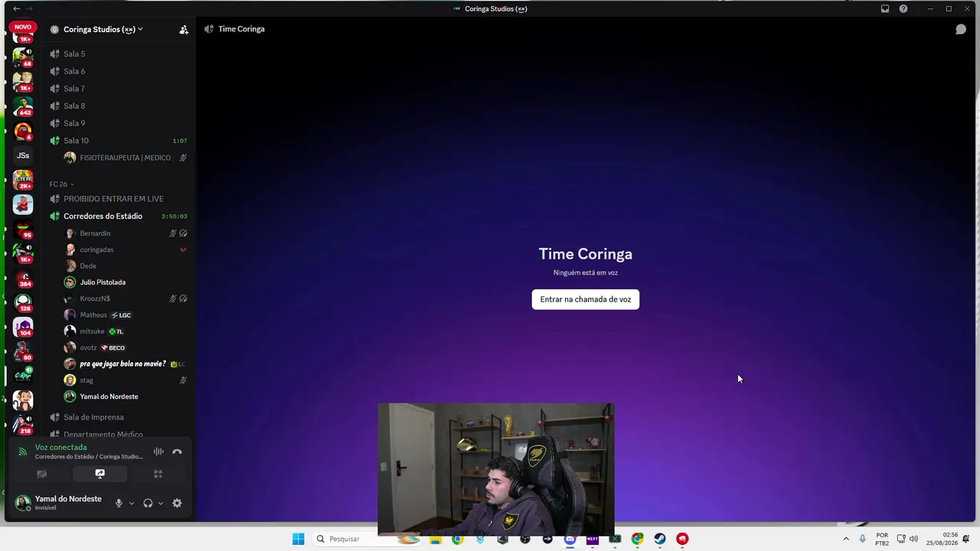This screenshot has width=980, height=551.
Task: Open the chat icon at the top right
Action: coord(960,29)
